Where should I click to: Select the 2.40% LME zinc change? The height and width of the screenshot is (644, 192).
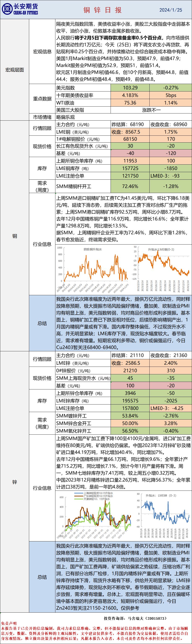(171, 363)
